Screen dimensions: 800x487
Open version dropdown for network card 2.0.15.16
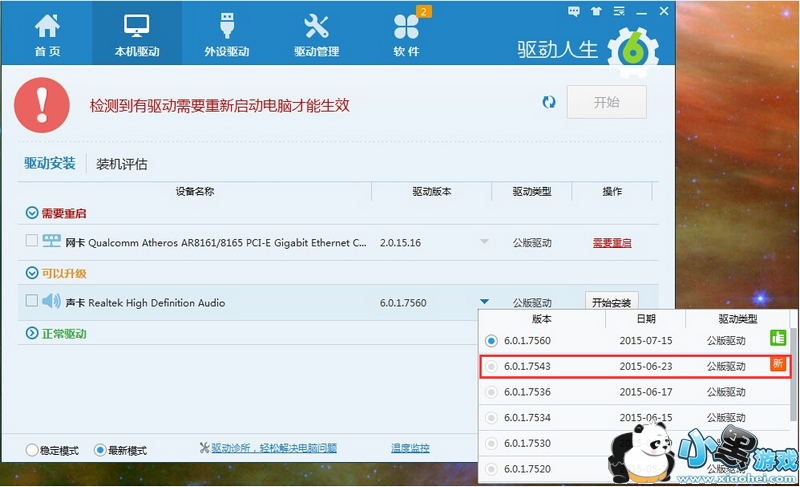[x=484, y=241]
